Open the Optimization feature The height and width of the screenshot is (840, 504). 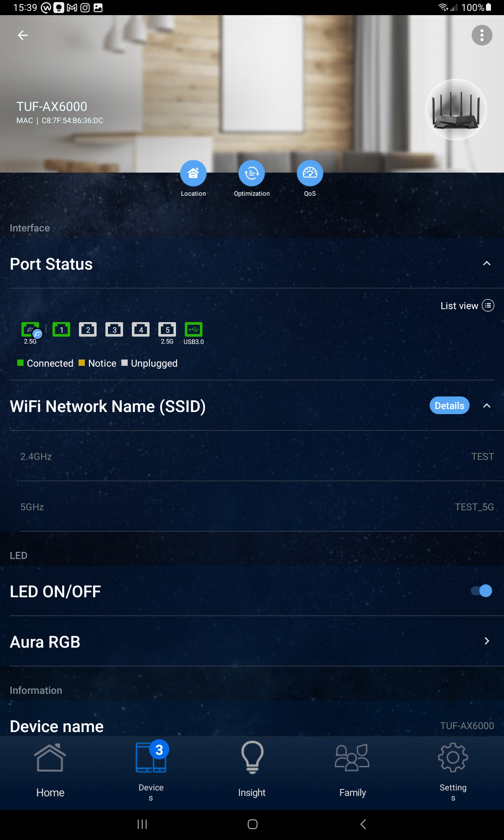click(252, 173)
